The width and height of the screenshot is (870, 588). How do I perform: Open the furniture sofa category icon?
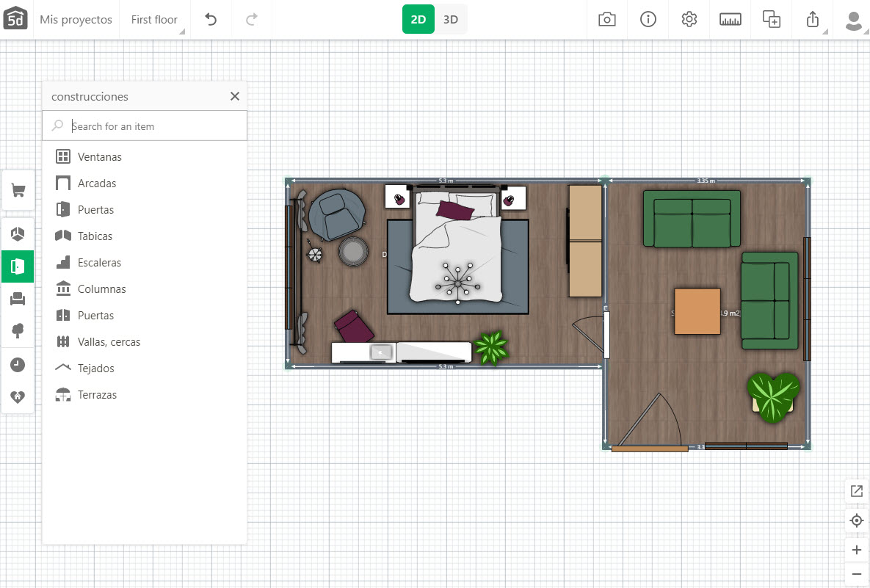point(18,299)
